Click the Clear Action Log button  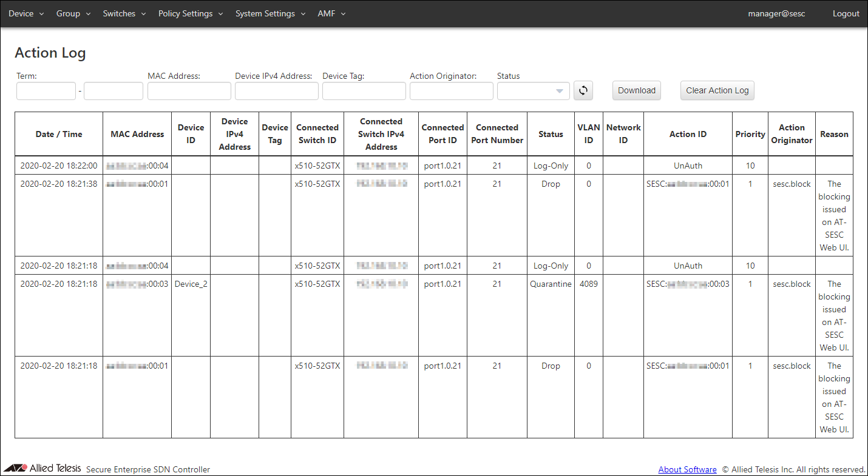(x=717, y=91)
